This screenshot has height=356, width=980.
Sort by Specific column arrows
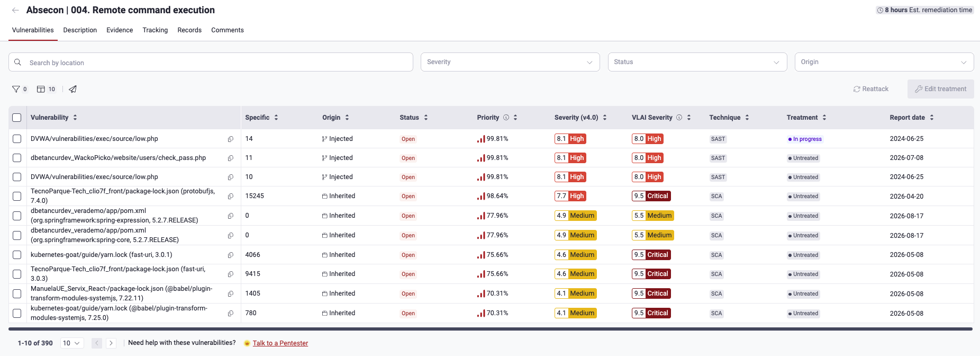pos(276,118)
